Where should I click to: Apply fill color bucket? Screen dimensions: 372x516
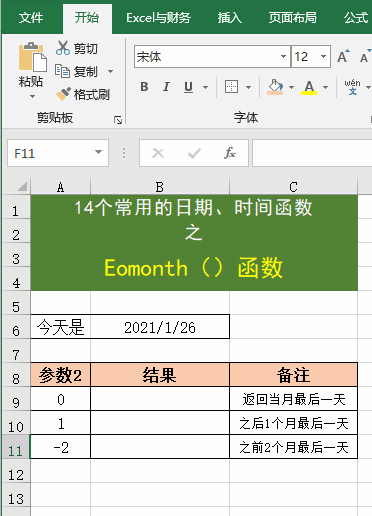(x=275, y=87)
